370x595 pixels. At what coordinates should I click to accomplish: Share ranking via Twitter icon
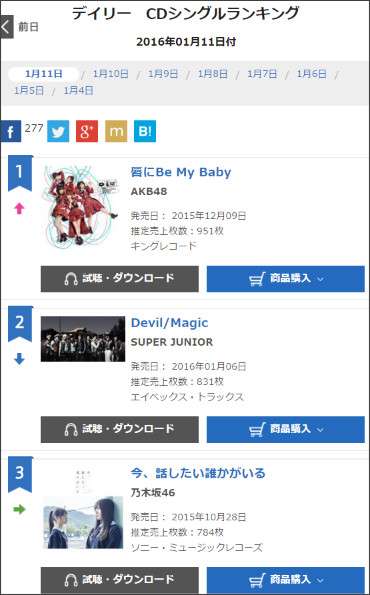[x=58, y=131]
